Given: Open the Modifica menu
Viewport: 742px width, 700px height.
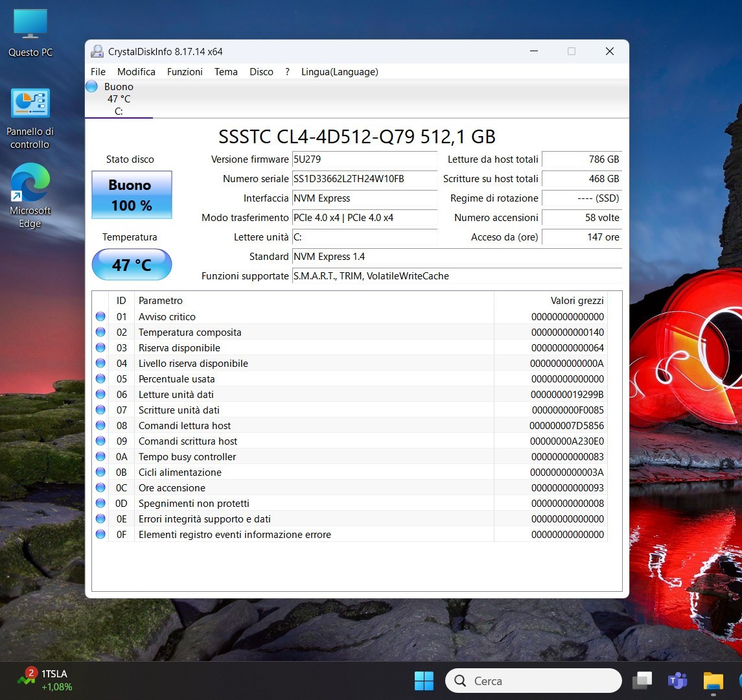Looking at the screenshot, I should click(136, 71).
